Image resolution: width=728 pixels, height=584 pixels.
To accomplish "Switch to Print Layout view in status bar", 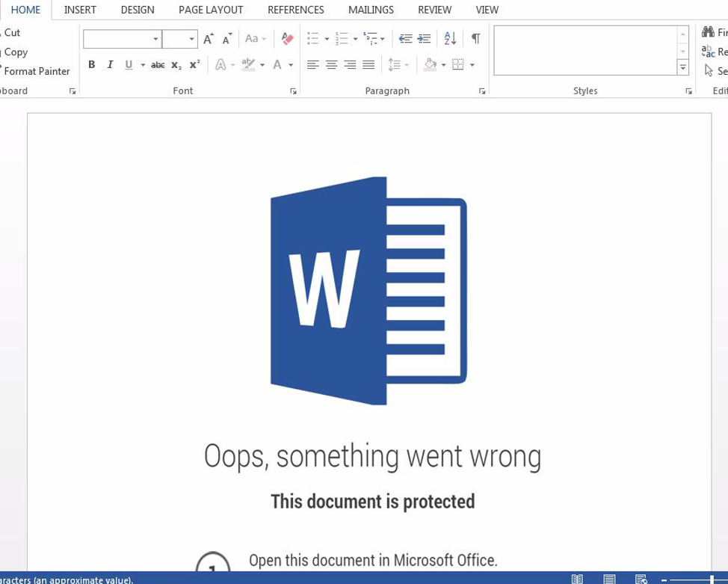I will (610, 579).
